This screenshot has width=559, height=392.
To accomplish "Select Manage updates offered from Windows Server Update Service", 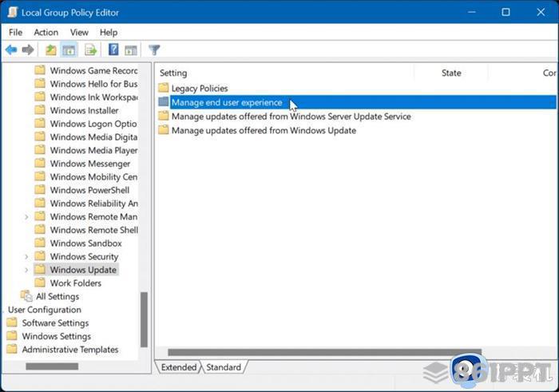I will (x=356, y=117).
